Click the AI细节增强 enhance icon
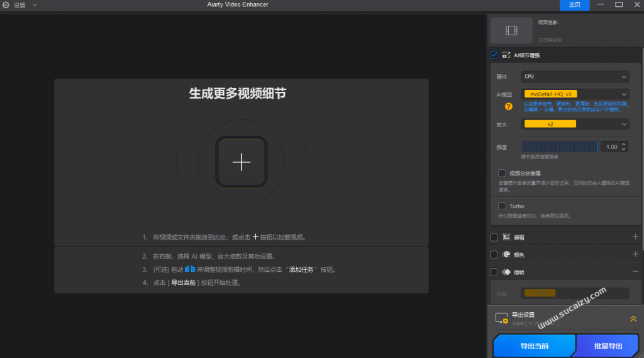 (x=506, y=55)
